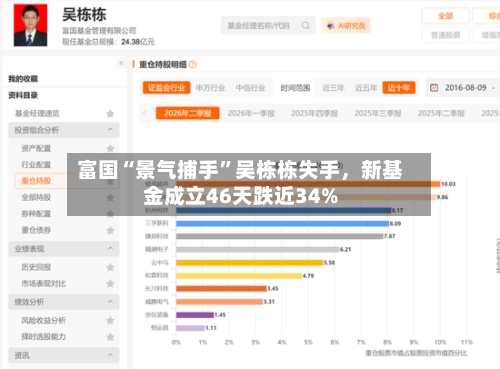The height and width of the screenshot is (369, 500).
Task: Click the start date 2016-08-09 field
Action: (x=465, y=88)
